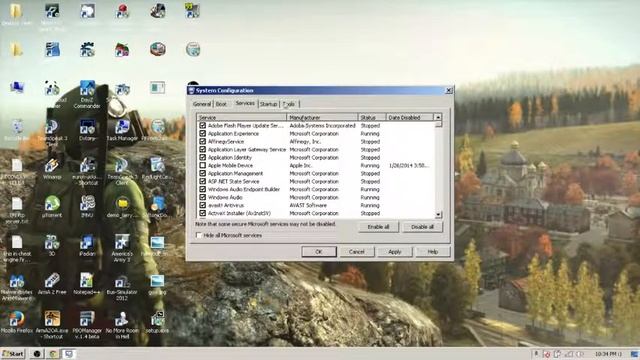
Task: Select the Services tab
Action: [245, 103]
